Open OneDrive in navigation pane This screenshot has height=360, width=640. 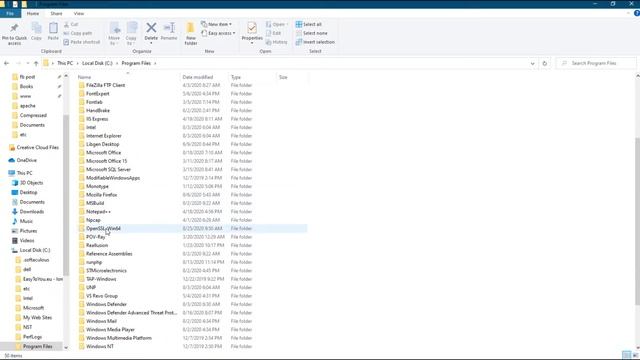click(x=27, y=160)
